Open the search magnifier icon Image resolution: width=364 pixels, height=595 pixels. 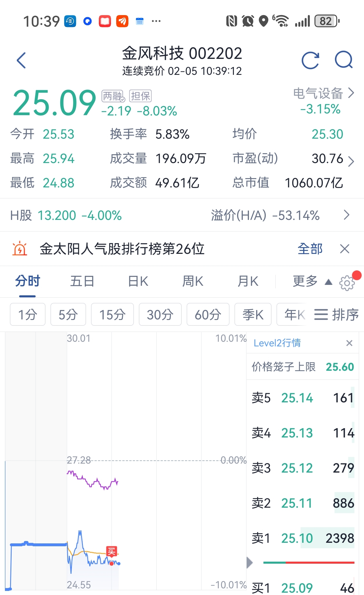click(x=344, y=60)
